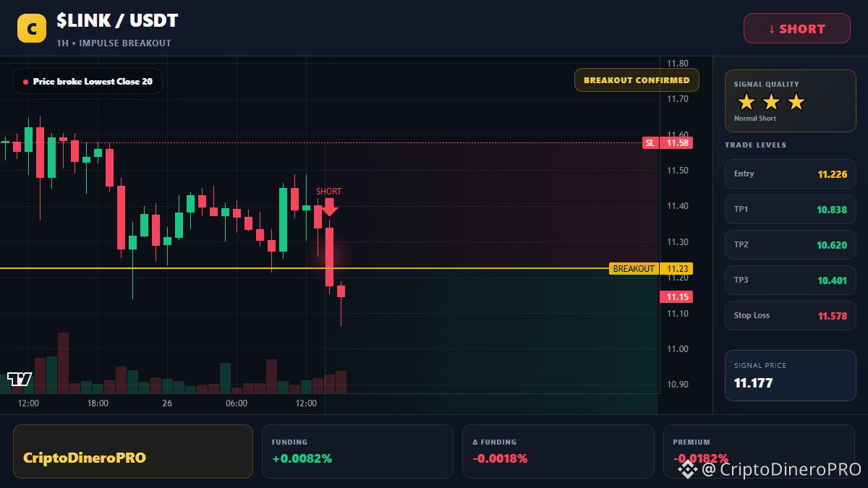Image resolution: width=868 pixels, height=488 pixels.
Task: Click the CriptoDineroPRO brand card
Action: click(133, 451)
